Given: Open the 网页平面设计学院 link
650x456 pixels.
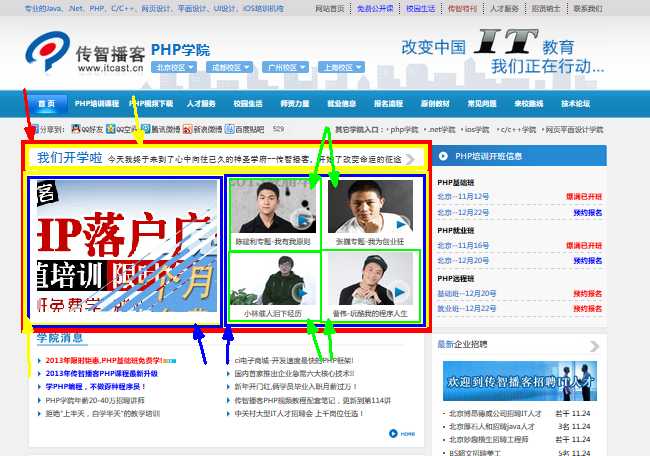Looking at the screenshot, I should 574,129.
